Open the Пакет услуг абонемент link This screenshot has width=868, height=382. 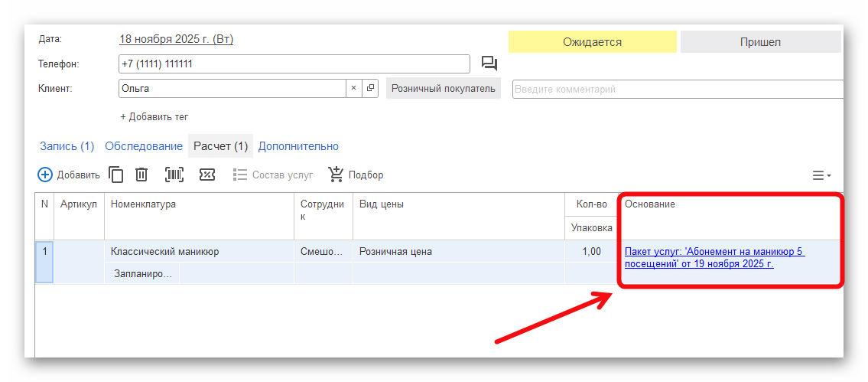[714, 258]
